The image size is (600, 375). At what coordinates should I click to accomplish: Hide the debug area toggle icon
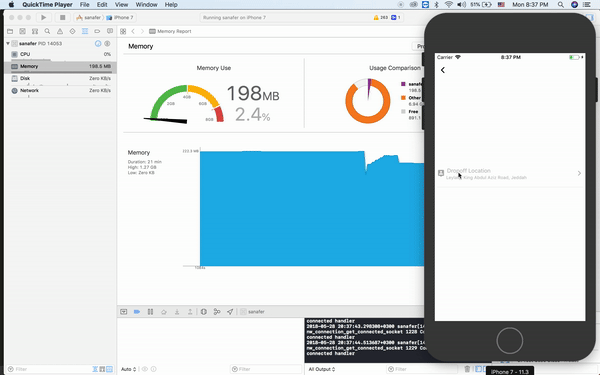point(124,312)
